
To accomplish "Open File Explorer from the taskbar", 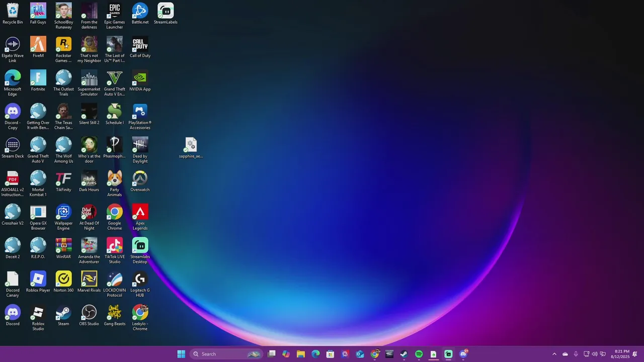I will click(301, 354).
